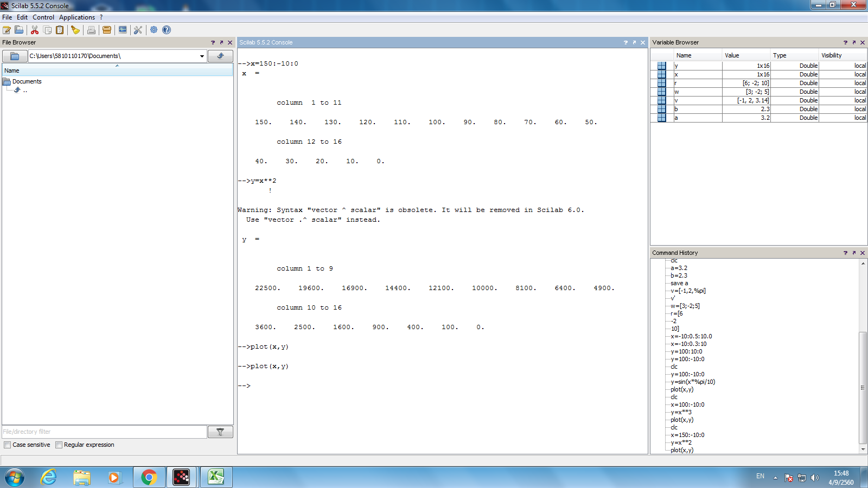
Task: Open Google Chrome from the taskbar
Action: click(x=149, y=477)
